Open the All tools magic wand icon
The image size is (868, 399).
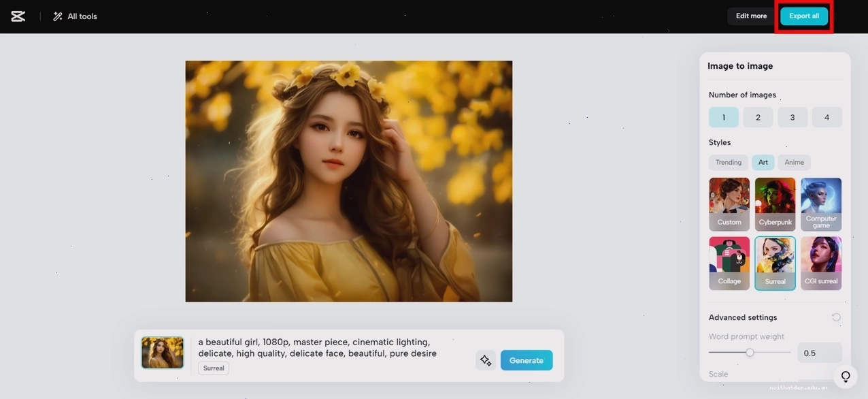pyautogui.click(x=58, y=16)
